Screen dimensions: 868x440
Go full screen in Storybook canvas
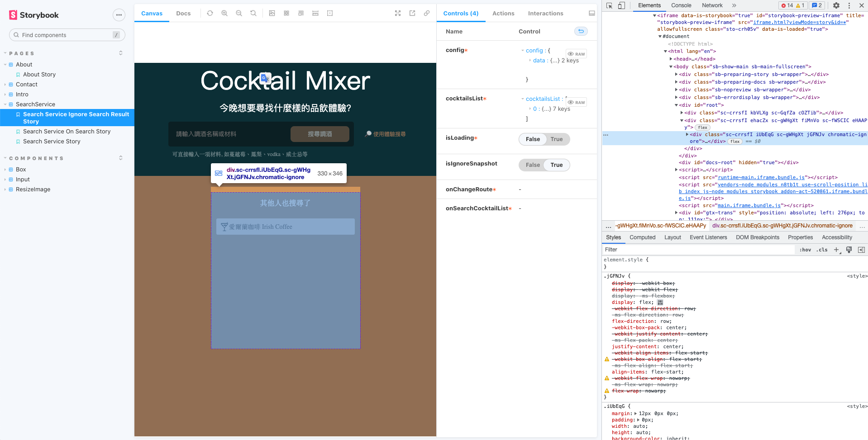pos(398,13)
